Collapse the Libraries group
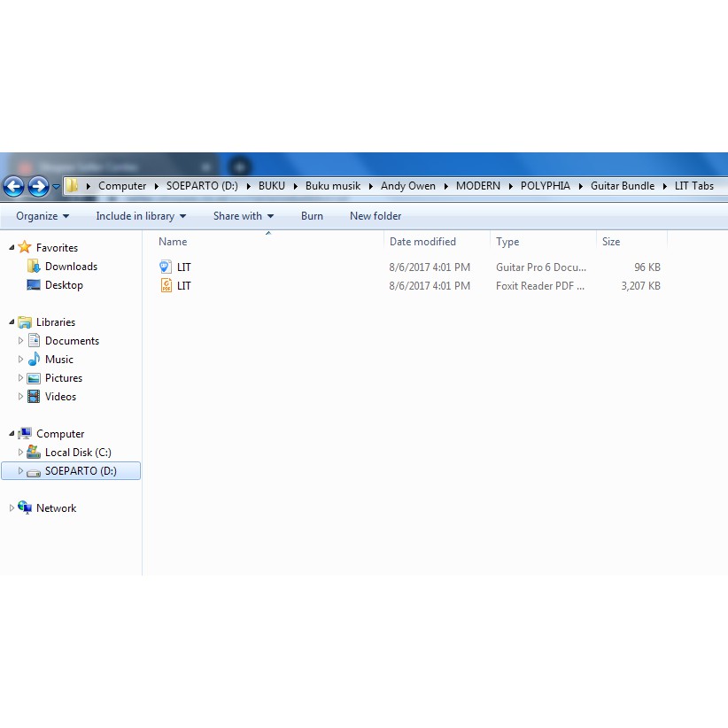The width and height of the screenshot is (728, 728). point(12,321)
